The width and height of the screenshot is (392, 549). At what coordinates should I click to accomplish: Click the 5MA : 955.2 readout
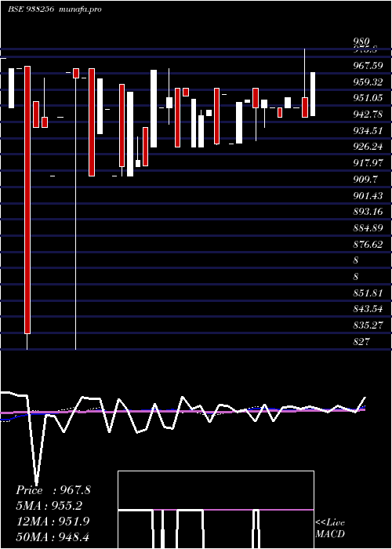click(49, 506)
